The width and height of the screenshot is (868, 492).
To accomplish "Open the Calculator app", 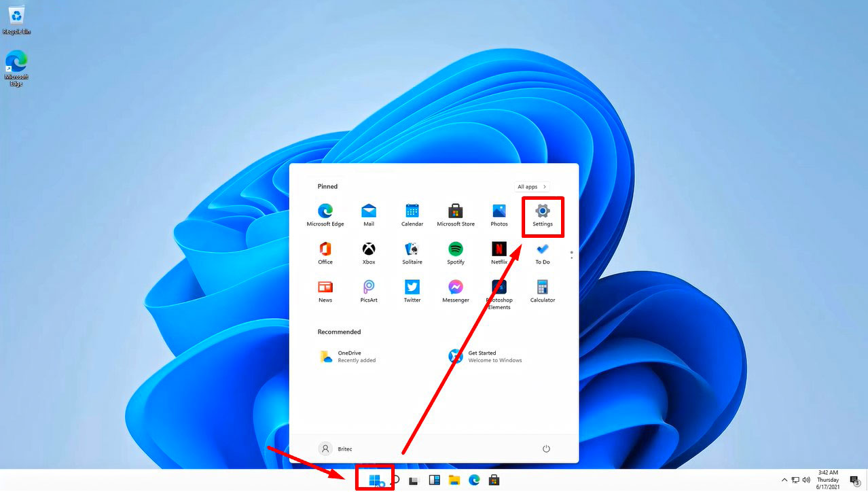I will coord(543,292).
